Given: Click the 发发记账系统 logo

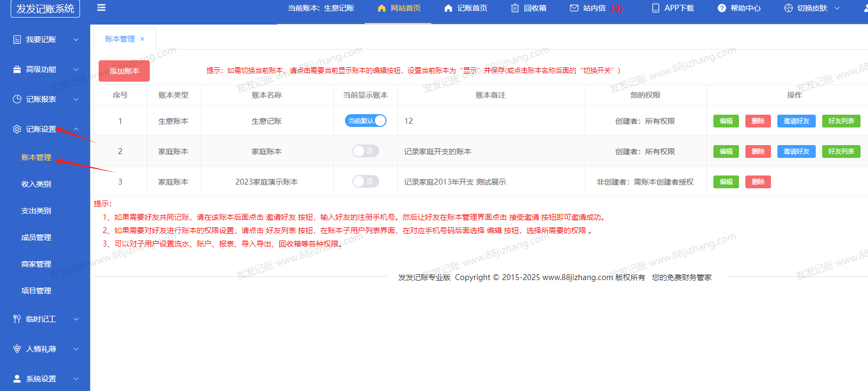Looking at the screenshot, I should pos(45,9).
